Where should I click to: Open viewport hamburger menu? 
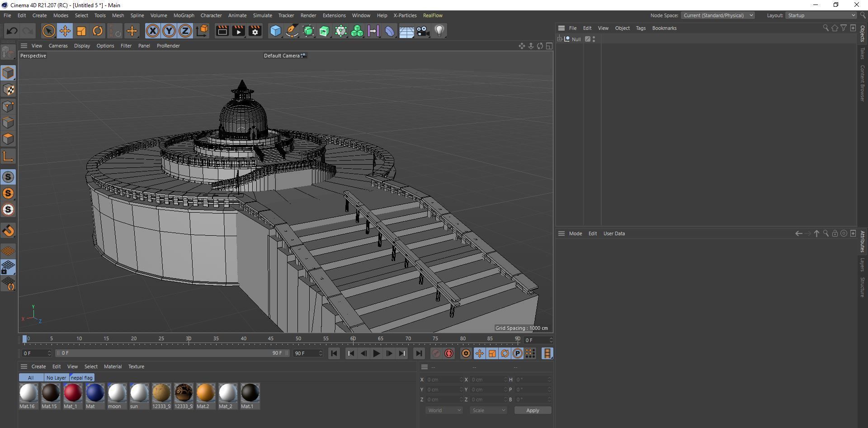click(24, 46)
